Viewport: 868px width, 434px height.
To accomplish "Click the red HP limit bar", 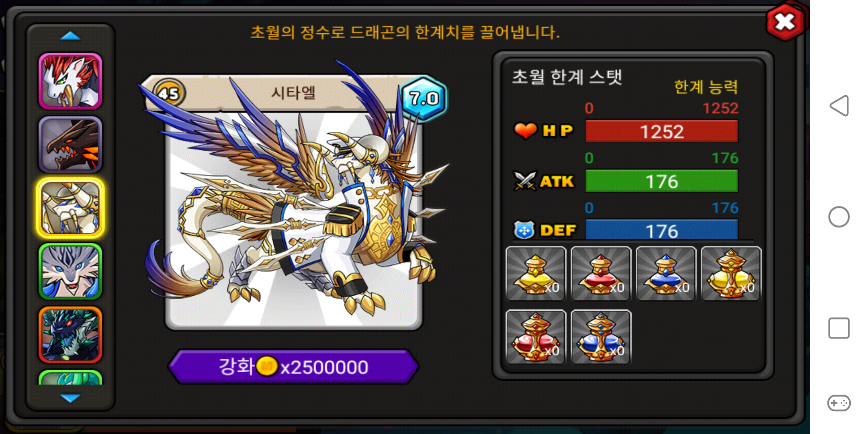I will (661, 131).
